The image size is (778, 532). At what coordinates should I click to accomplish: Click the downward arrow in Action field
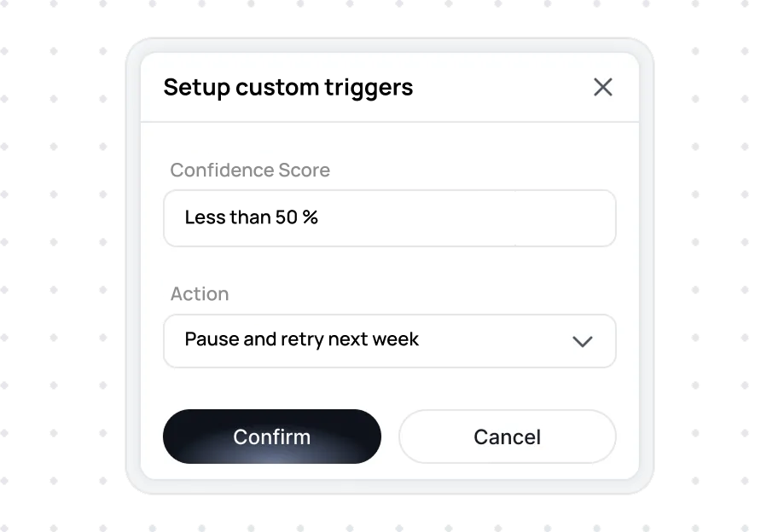(582, 342)
